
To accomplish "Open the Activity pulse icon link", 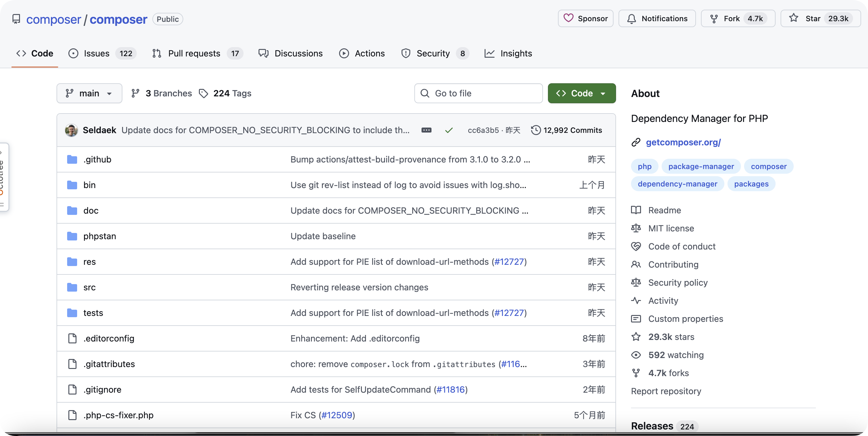I will pos(636,301).
